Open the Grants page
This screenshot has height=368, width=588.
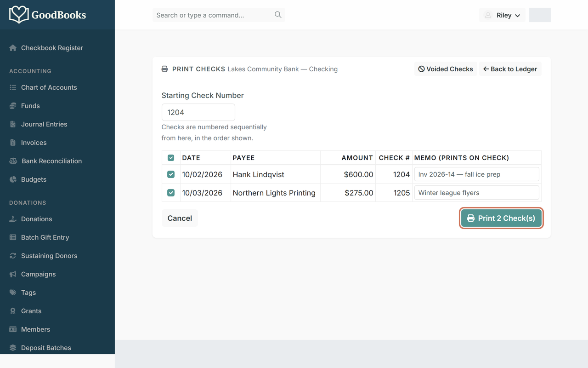click(57, 311)
